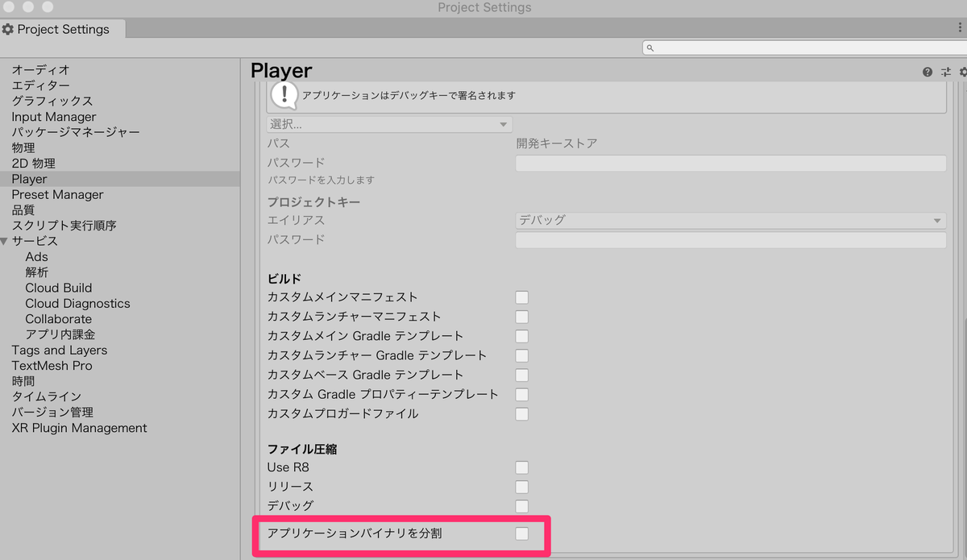The width and height of the screenshot is (967, 560).
Task: Enable アプリケーションバイナリを分割 checkbox
Action: (522, 533)
